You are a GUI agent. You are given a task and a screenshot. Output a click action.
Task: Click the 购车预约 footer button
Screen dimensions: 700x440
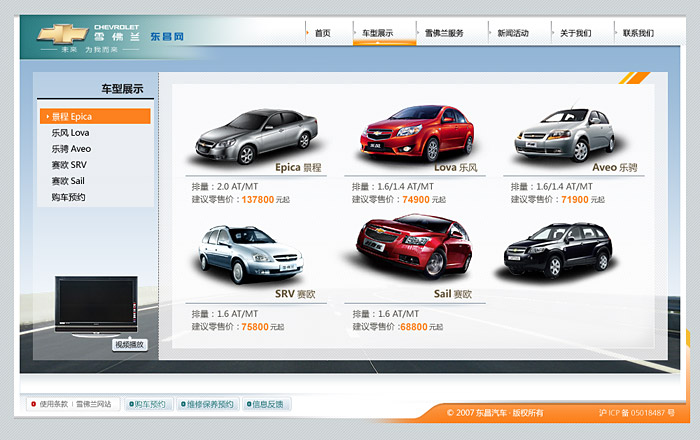[x=149, y=404]
